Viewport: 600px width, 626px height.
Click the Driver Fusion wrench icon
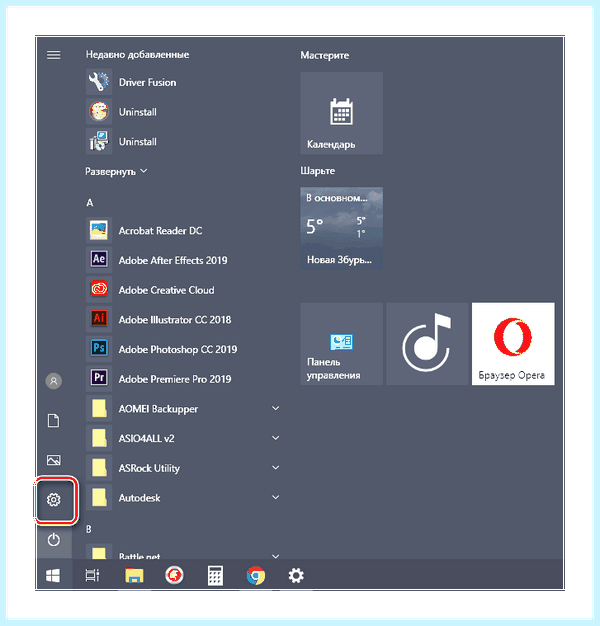point(99,82)
